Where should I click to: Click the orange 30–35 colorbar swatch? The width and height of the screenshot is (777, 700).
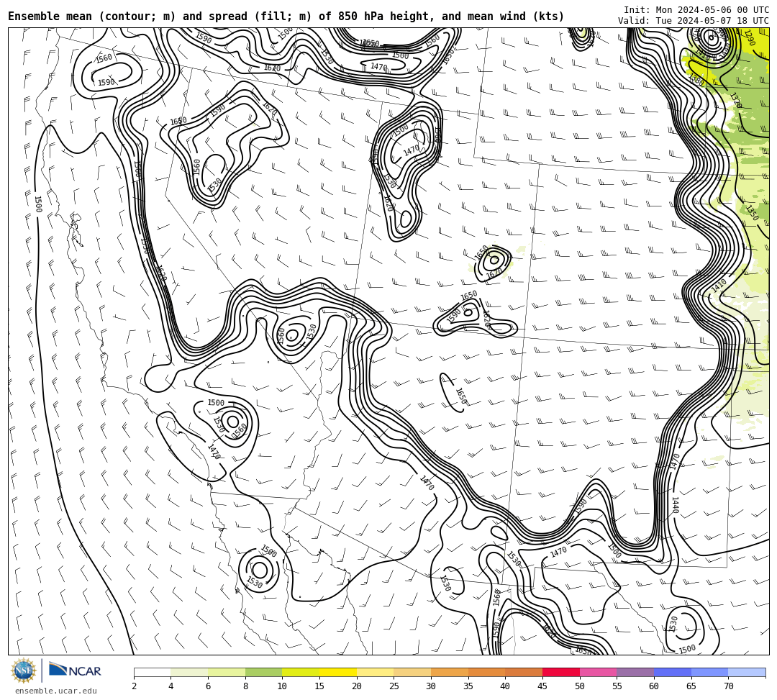tap(450, 672)
